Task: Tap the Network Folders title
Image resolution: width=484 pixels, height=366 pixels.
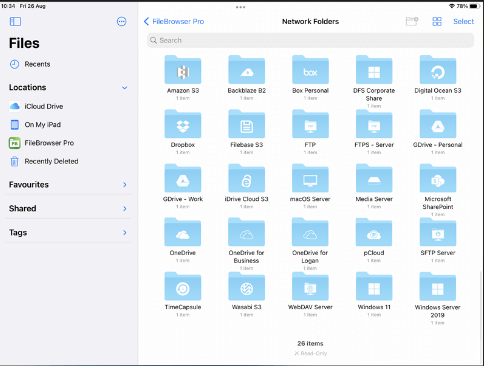Action: coord(310,21)
